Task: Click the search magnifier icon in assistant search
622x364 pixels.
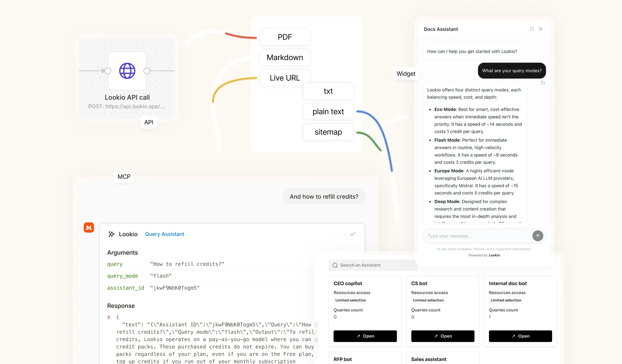Action: (x=335, y=265)
